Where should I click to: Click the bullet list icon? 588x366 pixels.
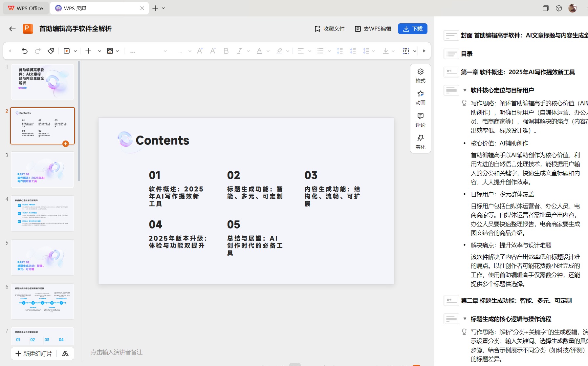(x=320, y=51)
